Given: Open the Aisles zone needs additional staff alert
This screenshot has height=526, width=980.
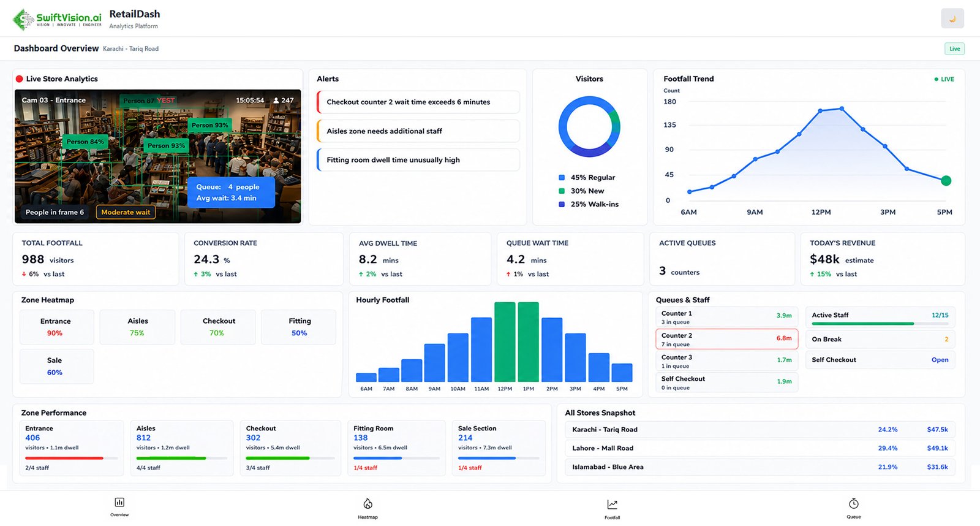Looking at the screenshot, I should pos(418,131).
